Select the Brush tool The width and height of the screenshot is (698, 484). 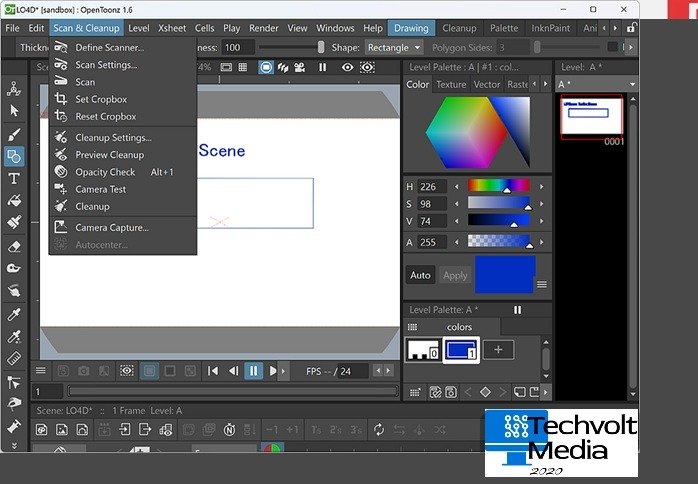point(14,134)
